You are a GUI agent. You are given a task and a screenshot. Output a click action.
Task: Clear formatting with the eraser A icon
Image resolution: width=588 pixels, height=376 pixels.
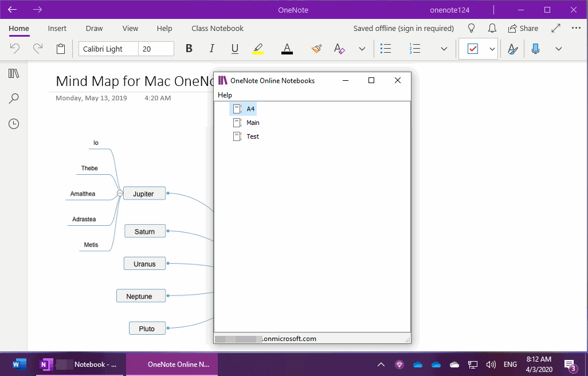coord(339,49)
